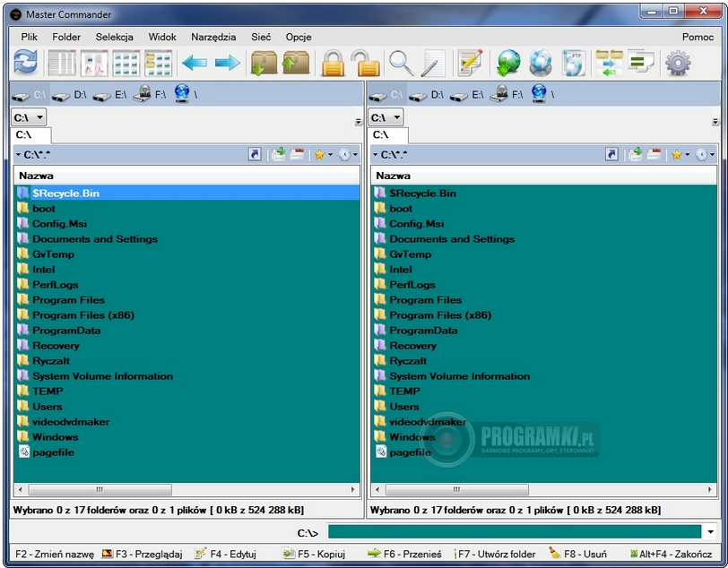Screen dimensions: 728x568
Task: Click F6 - Przenieś button
Action: [x=404, y=554]
